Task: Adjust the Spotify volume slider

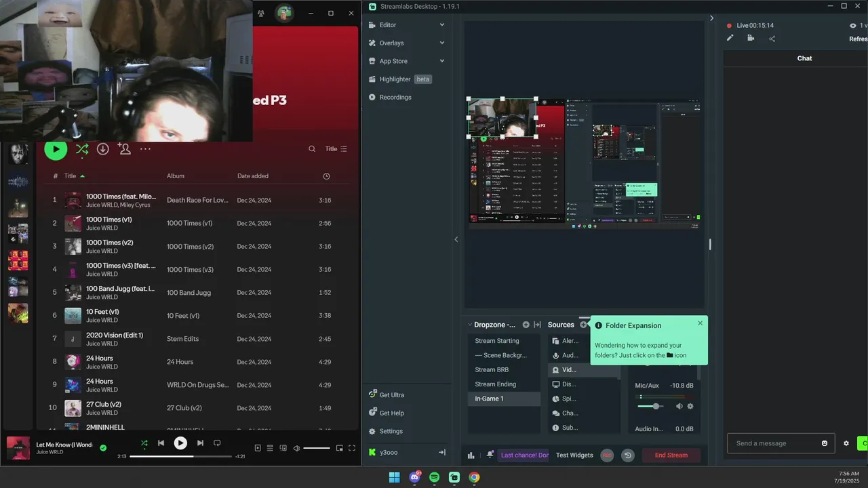Action: 317,448
